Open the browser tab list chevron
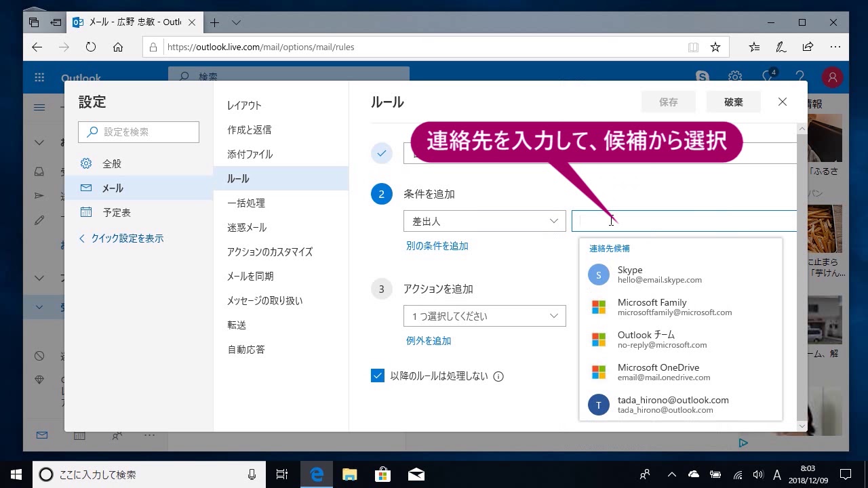The width and height of the screenshot is (868, 488). (x=236, y=22)
